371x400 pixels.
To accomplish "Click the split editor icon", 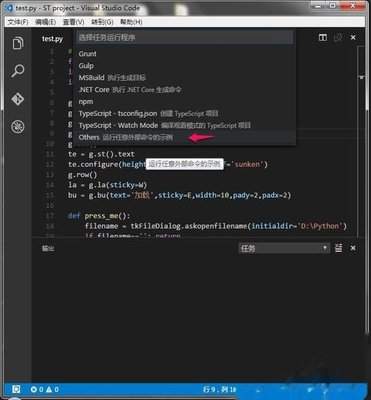I will [323, 37].
